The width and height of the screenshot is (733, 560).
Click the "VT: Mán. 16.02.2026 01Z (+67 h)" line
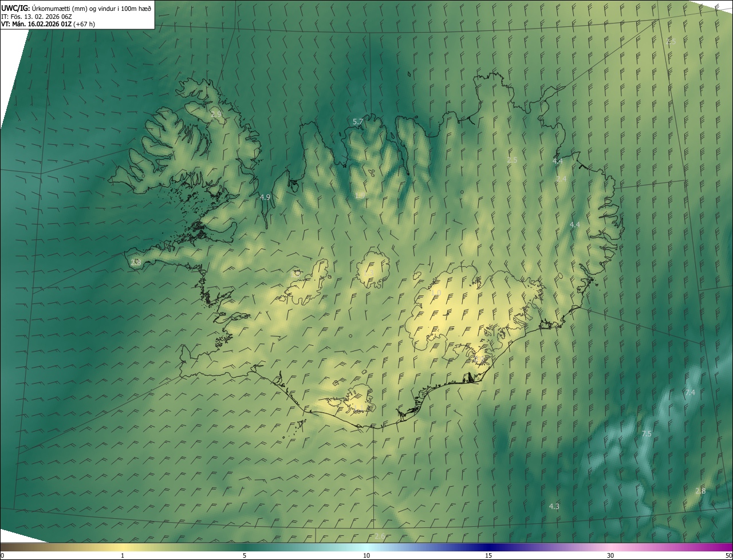click(48, 24)
